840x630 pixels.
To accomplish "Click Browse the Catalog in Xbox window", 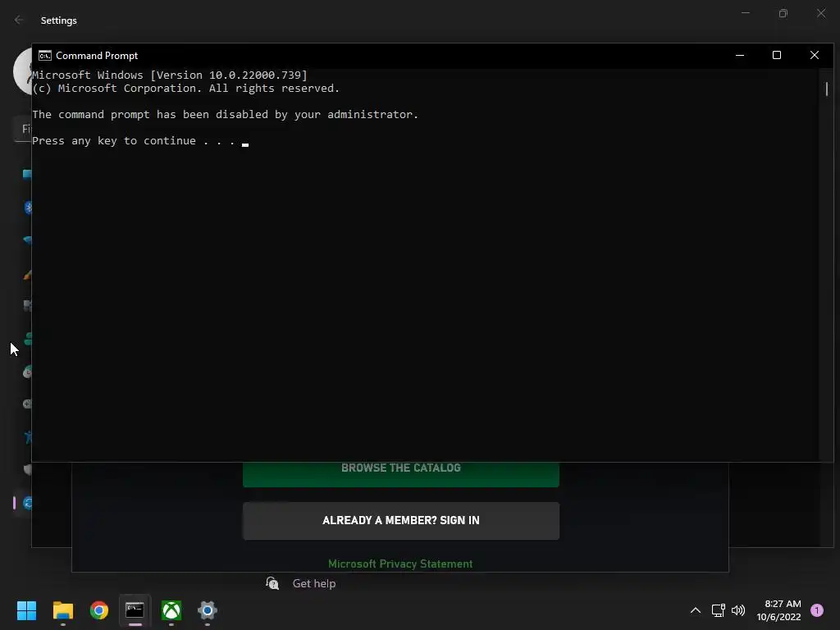I will (400, 474).
